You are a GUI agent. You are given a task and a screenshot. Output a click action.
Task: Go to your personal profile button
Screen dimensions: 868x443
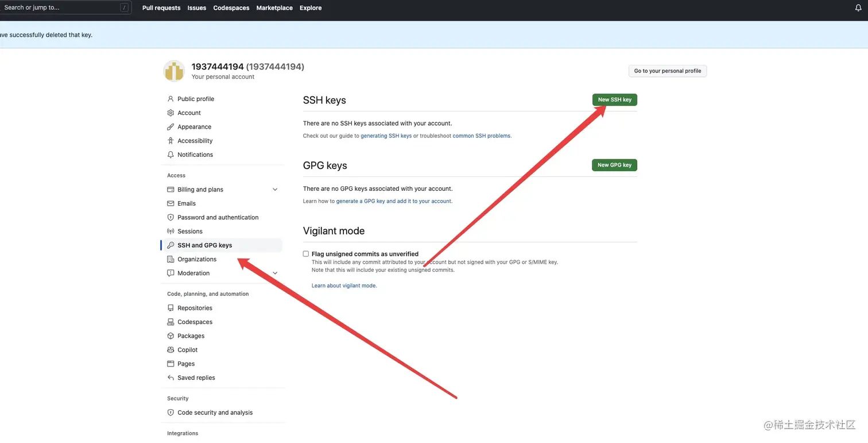(x=668, y=71)
